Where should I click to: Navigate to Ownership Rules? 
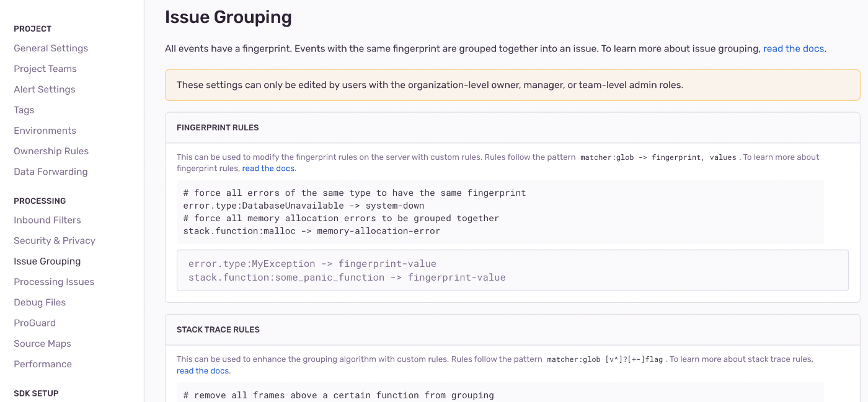click(51, 151)
